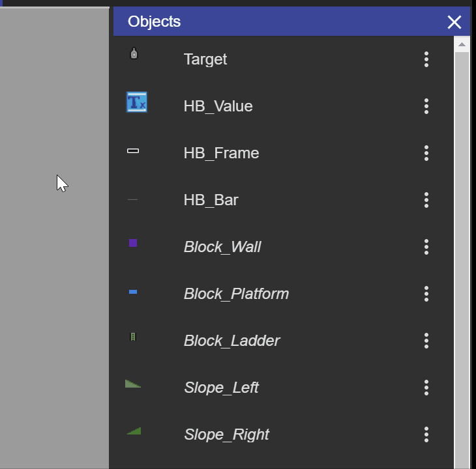The width and height of the screenshot is (476, 469).
Task: Select the Block_Ladder object name
Action: (x=232, y=341)
